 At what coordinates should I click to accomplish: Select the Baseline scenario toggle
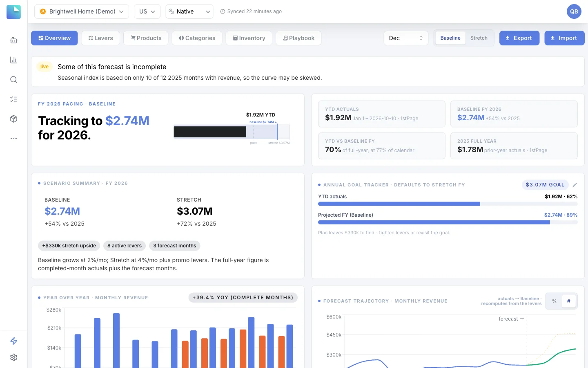pos(450,38)
